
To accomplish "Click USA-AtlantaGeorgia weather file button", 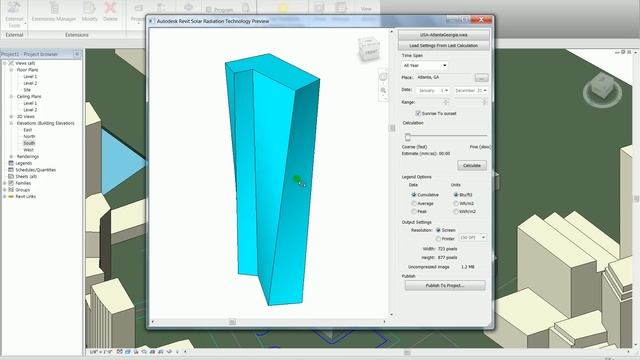I will coord(444,35).
